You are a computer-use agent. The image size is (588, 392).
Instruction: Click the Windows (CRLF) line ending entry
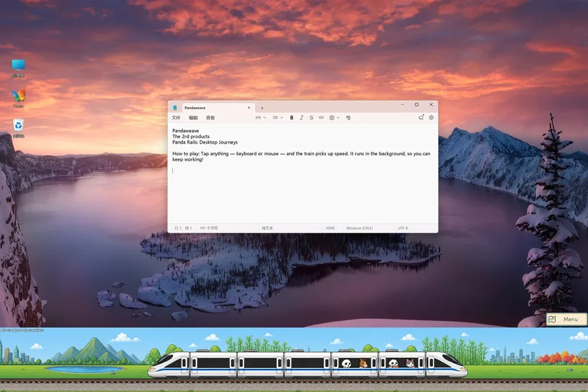(x=359, y=228)
